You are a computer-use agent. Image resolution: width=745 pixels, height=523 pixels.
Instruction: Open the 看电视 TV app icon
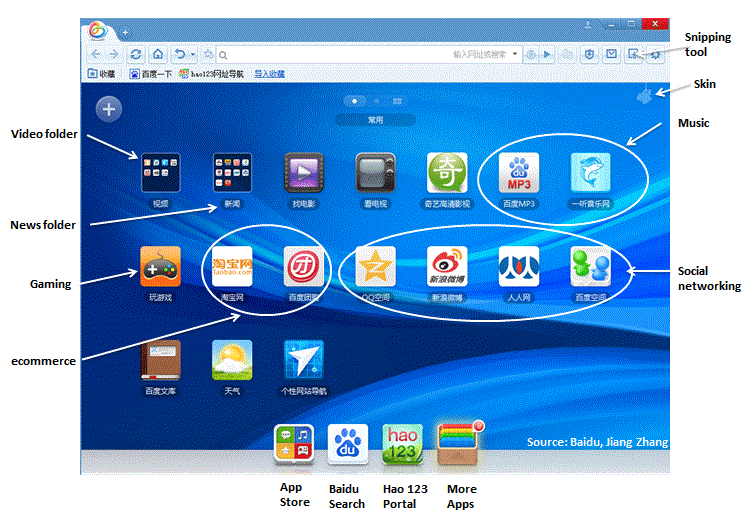pos(375,172)
